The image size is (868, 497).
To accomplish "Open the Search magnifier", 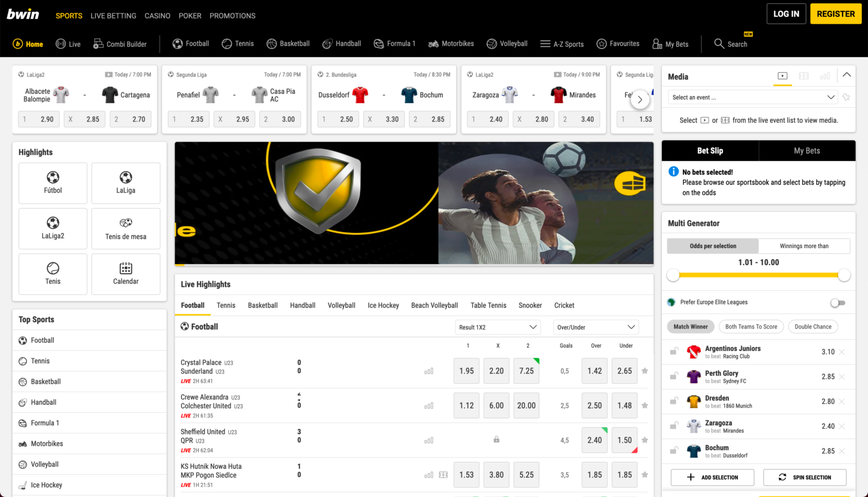I will [x=719, y=44].
